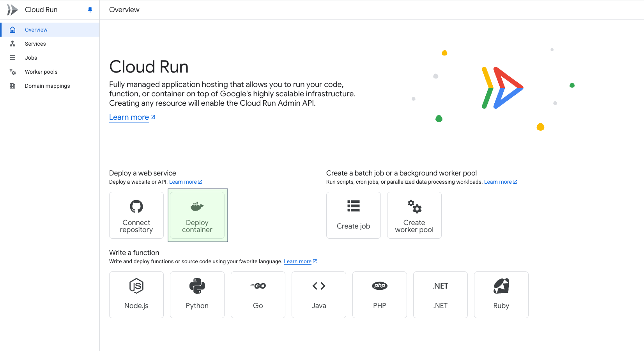
Task: Click the pin icon beside Cloud Run
Action: (90, 10)
